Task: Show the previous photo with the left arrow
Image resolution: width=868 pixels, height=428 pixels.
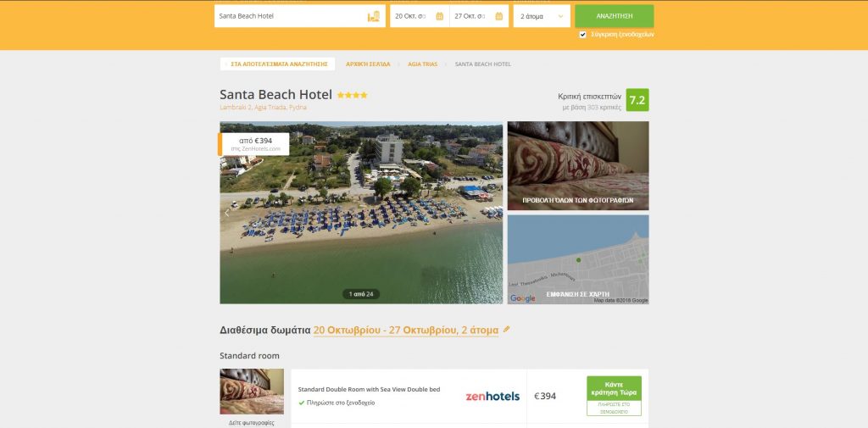Action: [x=225, y=213]
